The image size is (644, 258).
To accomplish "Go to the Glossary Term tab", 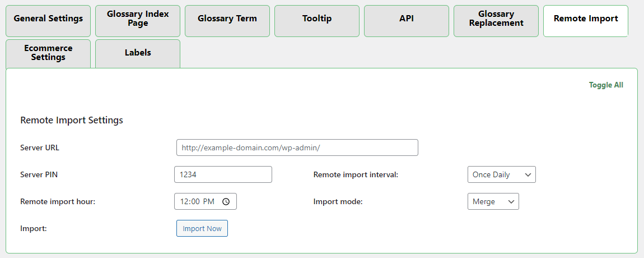I will [227, 19].
